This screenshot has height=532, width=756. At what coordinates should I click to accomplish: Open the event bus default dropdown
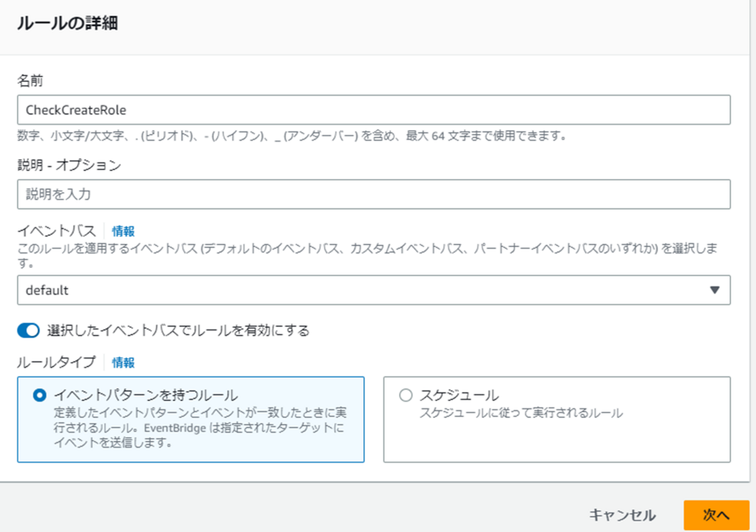coord(374,290)
